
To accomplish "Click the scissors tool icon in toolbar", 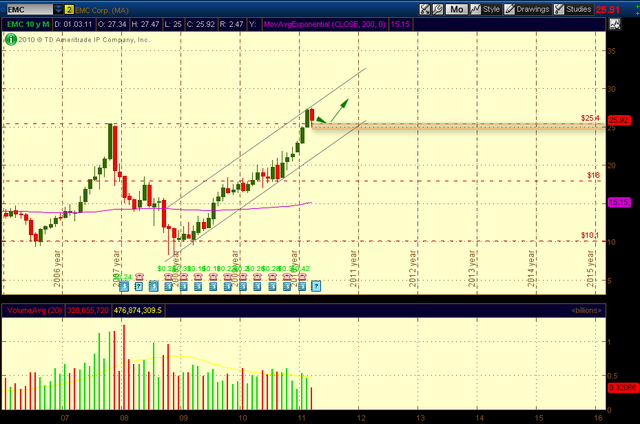I will (x=422, y=8).
